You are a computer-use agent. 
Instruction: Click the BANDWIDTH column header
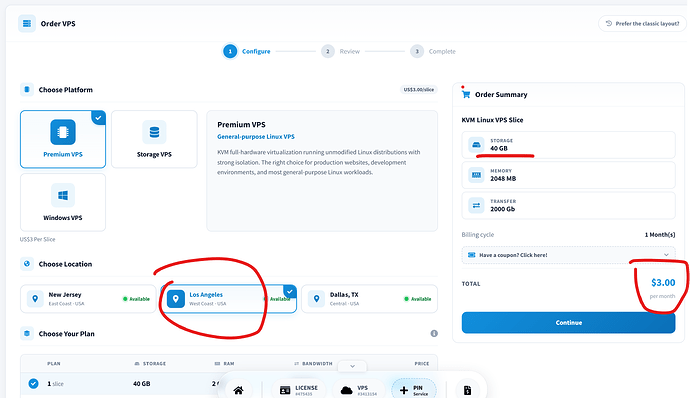pos(313,364)
